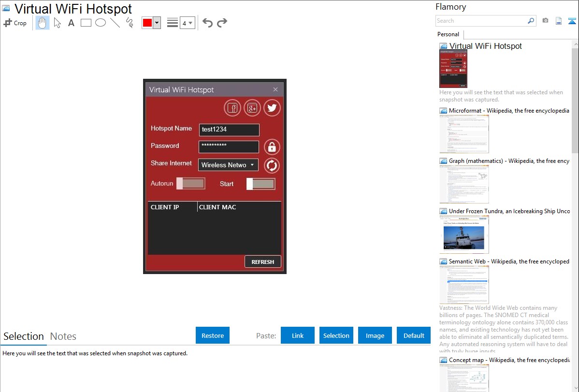Undo the last annotation
The width and height of the screenshot is (579, 392).
(207, 23)
